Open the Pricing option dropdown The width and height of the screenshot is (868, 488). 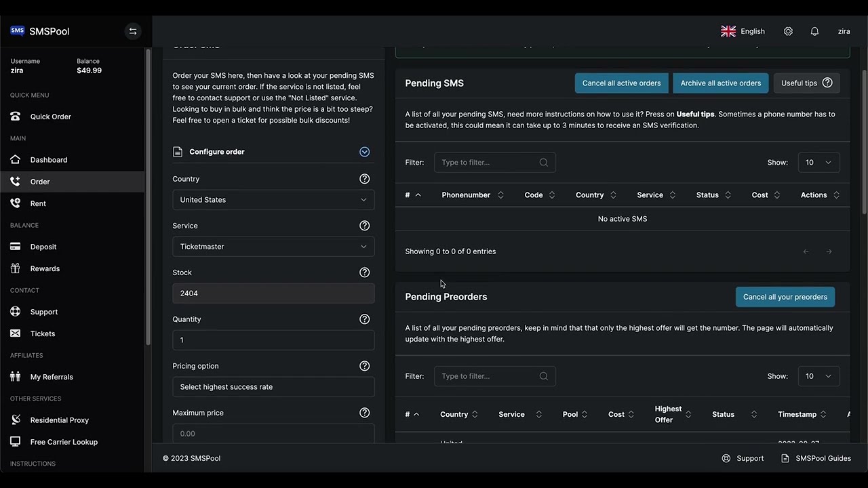click(x=273, y=387)
